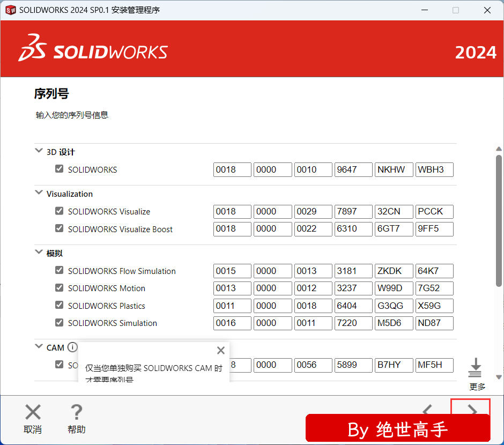
Task: Click Simulation serial field 0016
Action: pos(232,323)
